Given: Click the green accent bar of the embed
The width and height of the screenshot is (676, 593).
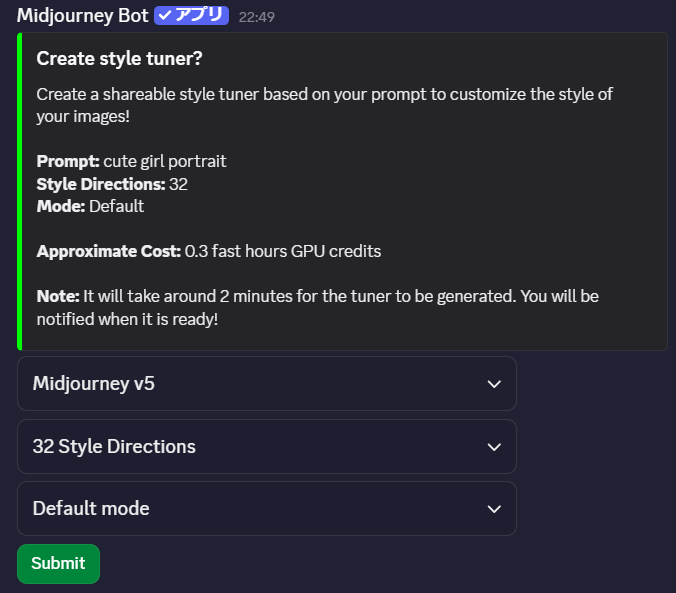Looking at the screenshot, I should tap(20, 191).
